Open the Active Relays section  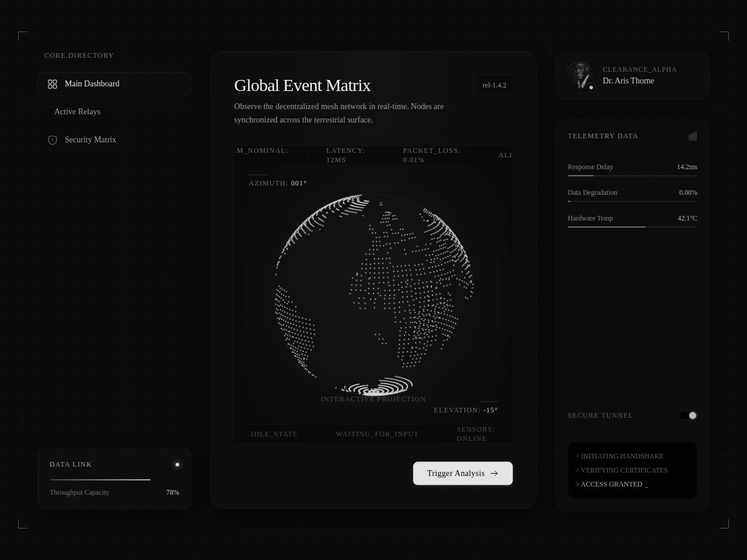click(77, 111)
